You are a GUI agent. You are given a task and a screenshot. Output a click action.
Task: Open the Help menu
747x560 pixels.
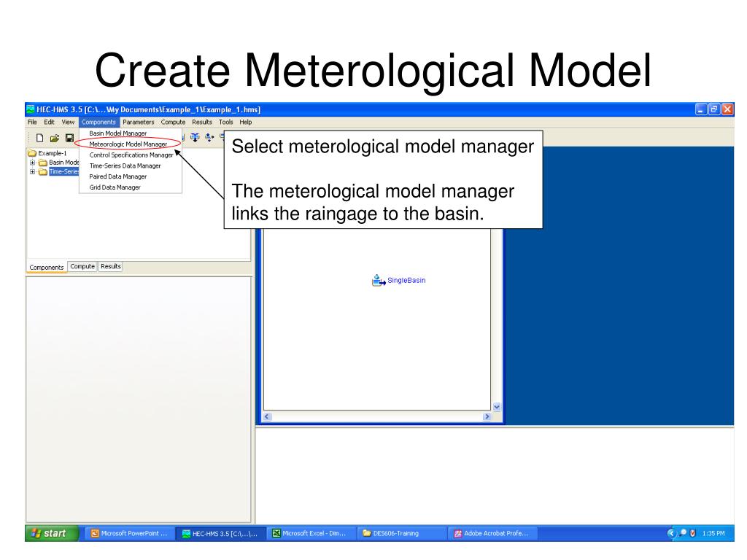point(245,122)
